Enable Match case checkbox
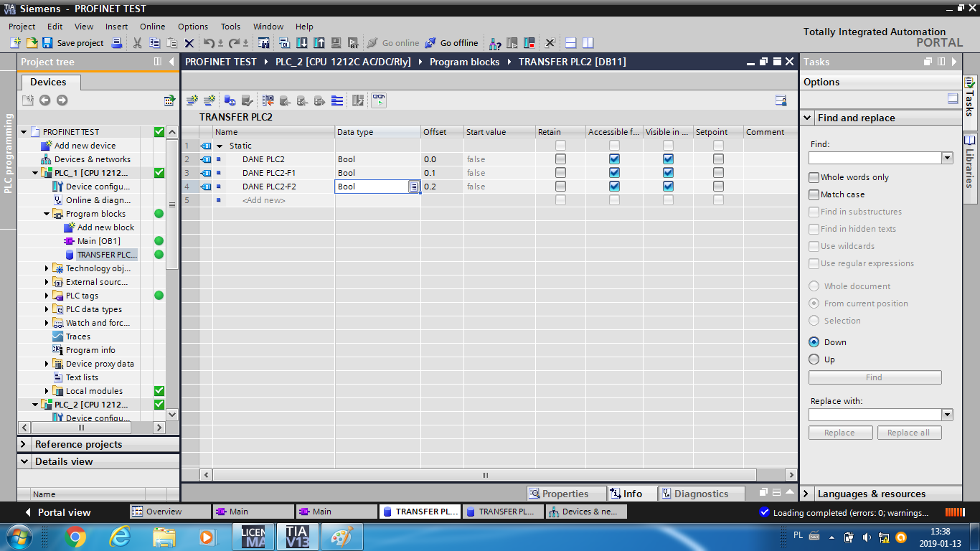Image resolution: width=980 pixels, height=551 pixels. [x=814, y=194]
